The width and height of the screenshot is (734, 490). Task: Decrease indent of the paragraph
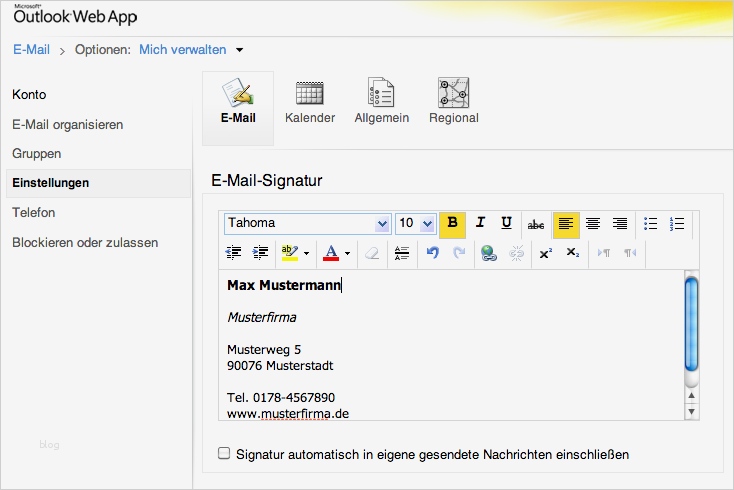tap(233, 253)
